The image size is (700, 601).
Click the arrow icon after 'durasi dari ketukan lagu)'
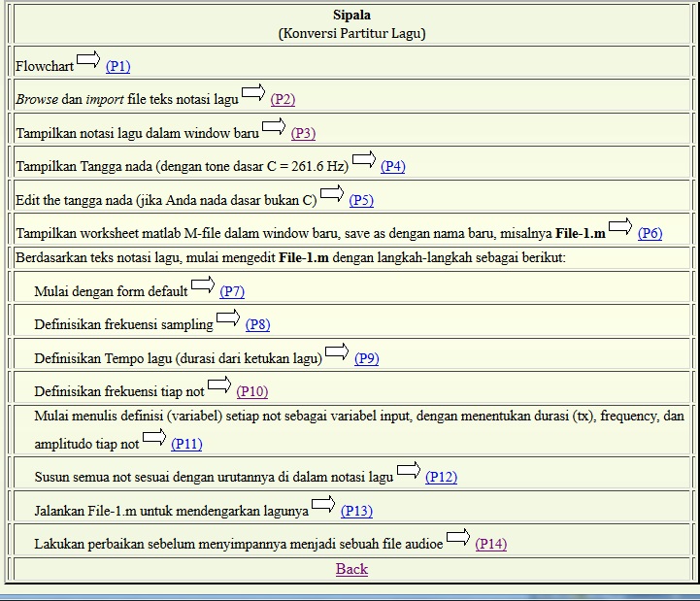pyautogui.click(x=337, y=351)
